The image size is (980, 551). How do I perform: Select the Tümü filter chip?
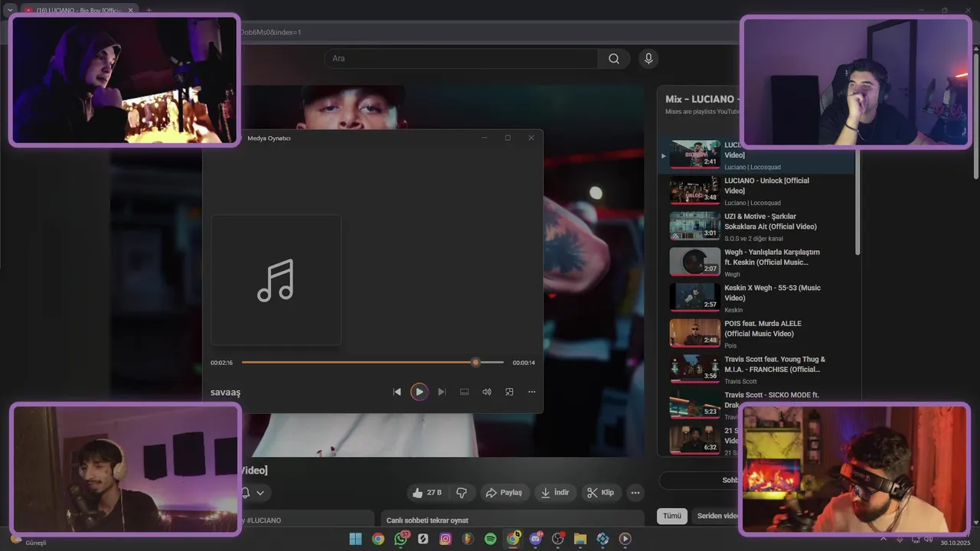tap(671, 516)
